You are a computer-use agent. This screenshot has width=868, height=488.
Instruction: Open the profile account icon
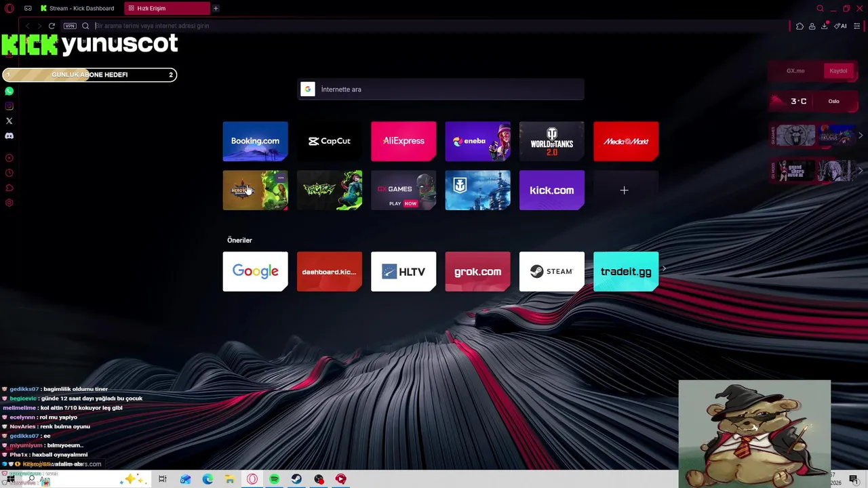812,26
